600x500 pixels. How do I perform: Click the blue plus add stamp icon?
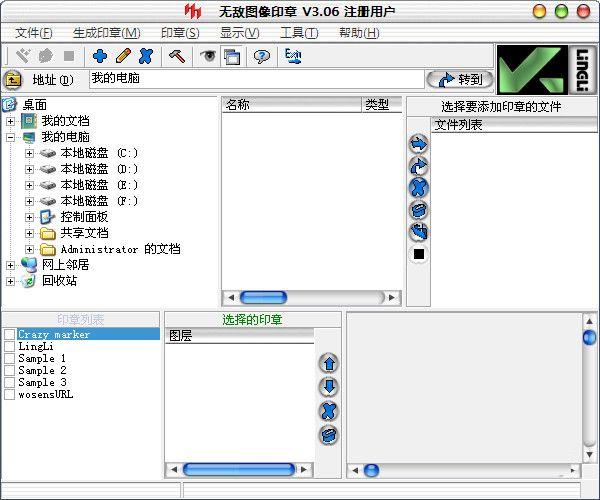click(100, 57)
